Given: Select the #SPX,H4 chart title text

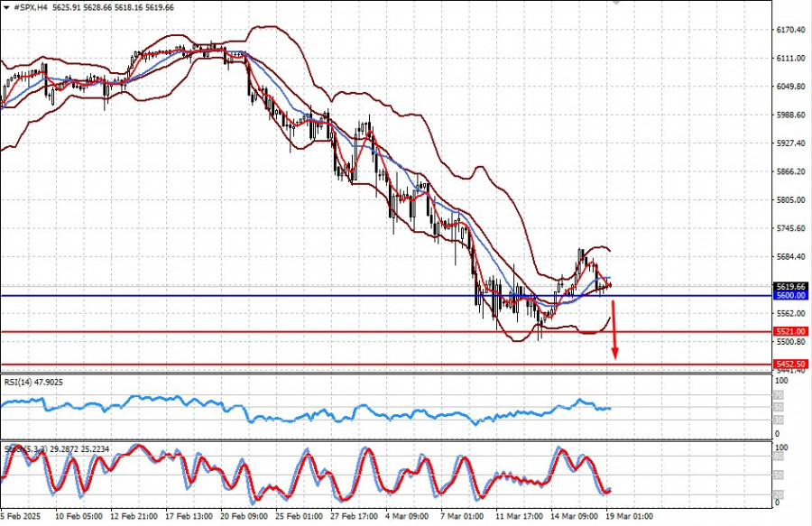Looking at the screenshot, I should pos(30,8).
